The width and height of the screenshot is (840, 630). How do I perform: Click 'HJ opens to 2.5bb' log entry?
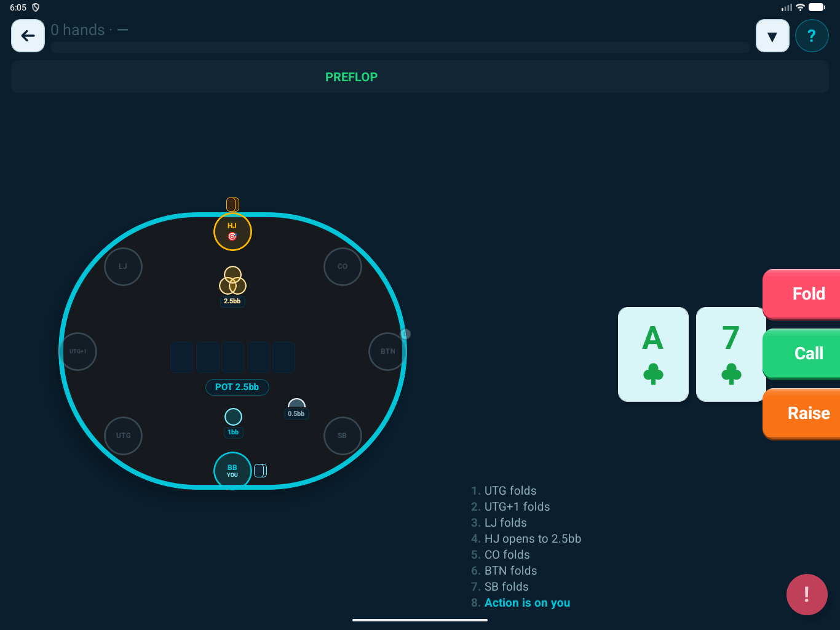(x=533, y=539)
